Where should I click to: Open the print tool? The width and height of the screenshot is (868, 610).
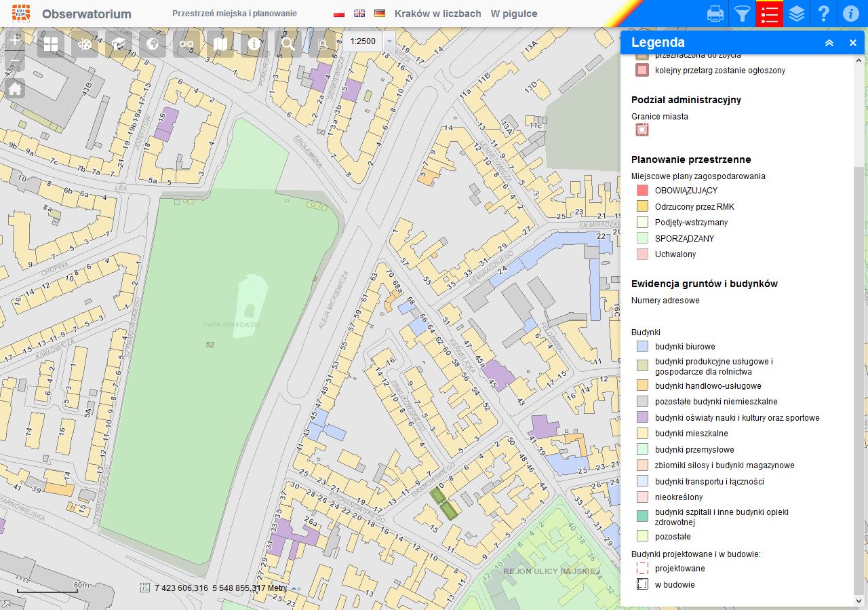pyautogui.click(x=715, y=13)
